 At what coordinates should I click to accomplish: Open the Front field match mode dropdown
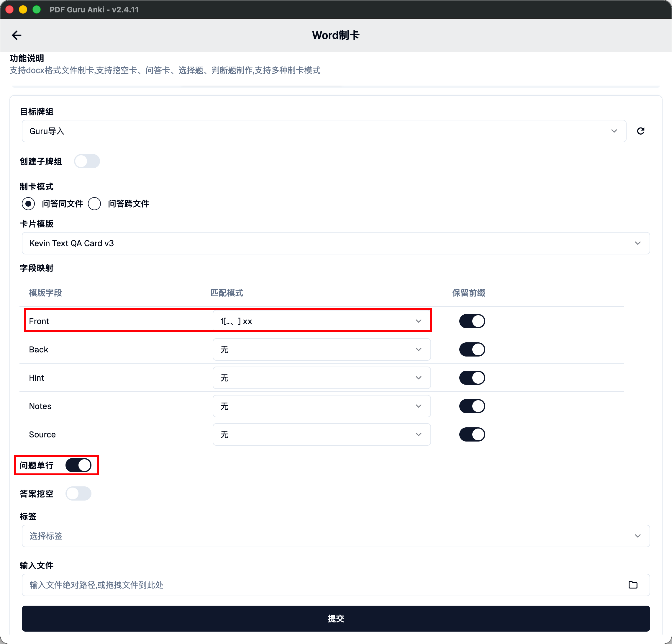coord(321,321)
